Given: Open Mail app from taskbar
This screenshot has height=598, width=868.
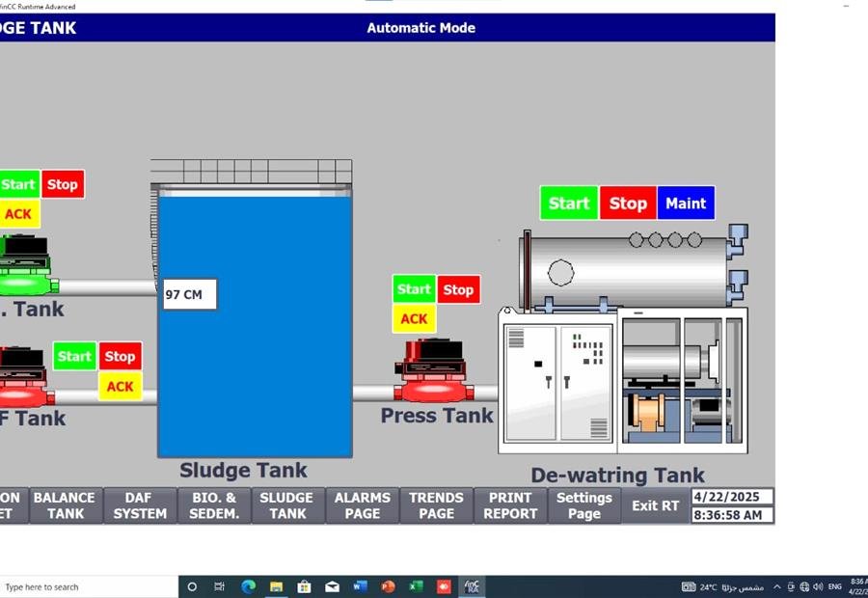Looking at the screenshot, I should click(332, 586).
